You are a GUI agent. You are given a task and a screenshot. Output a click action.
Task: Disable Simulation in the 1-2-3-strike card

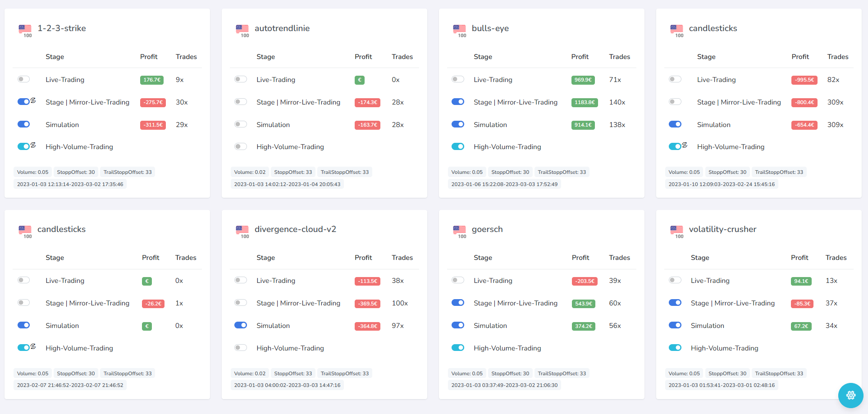(23, 124)
